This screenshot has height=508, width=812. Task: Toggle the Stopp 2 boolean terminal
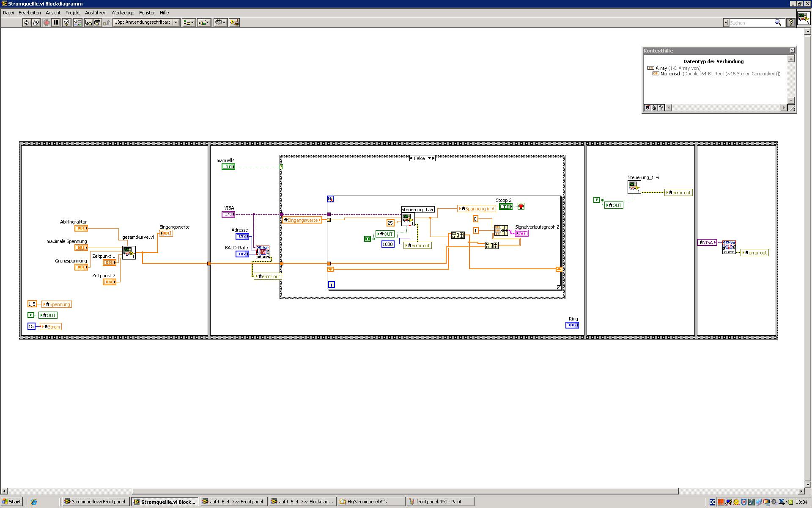505,207
